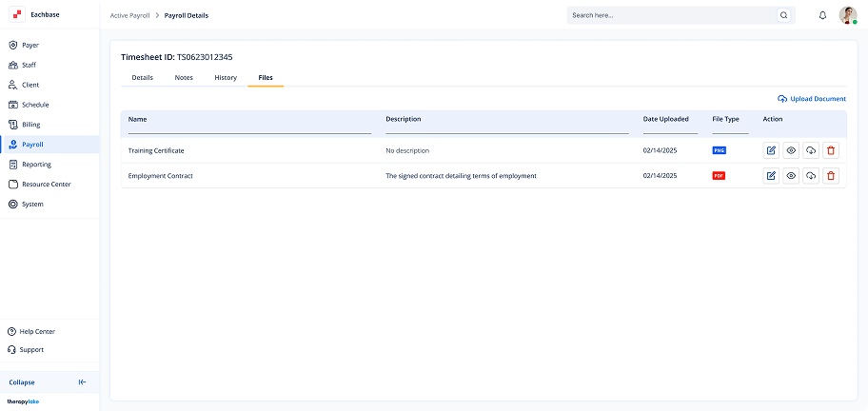868x411 pixels.
Task: Click the Collapse label
Action: pos(22,382)
